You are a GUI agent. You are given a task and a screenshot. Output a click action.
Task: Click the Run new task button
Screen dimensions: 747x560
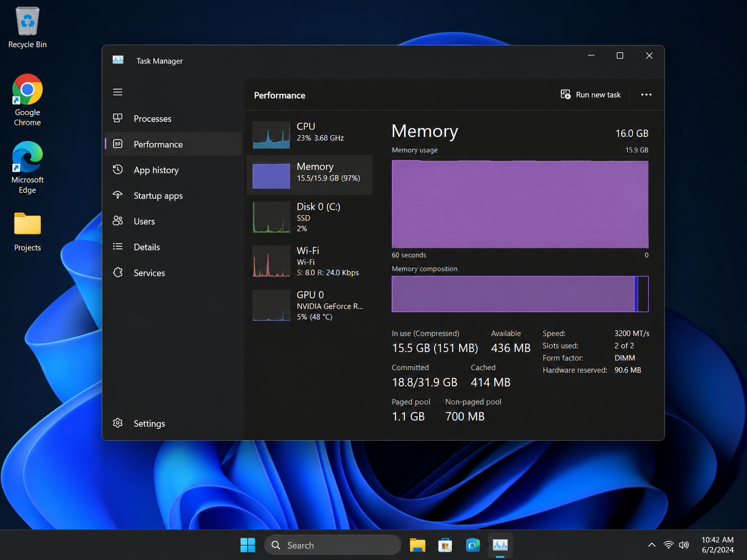591,95
